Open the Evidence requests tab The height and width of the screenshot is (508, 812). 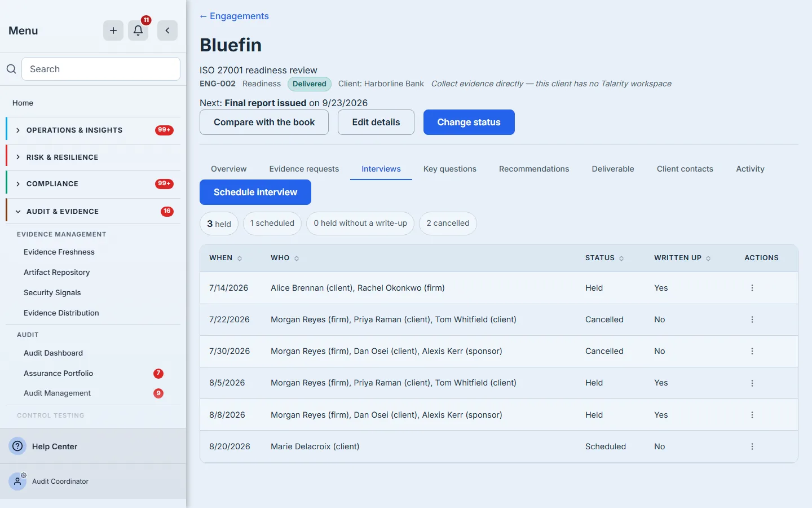tap(304, 169)
